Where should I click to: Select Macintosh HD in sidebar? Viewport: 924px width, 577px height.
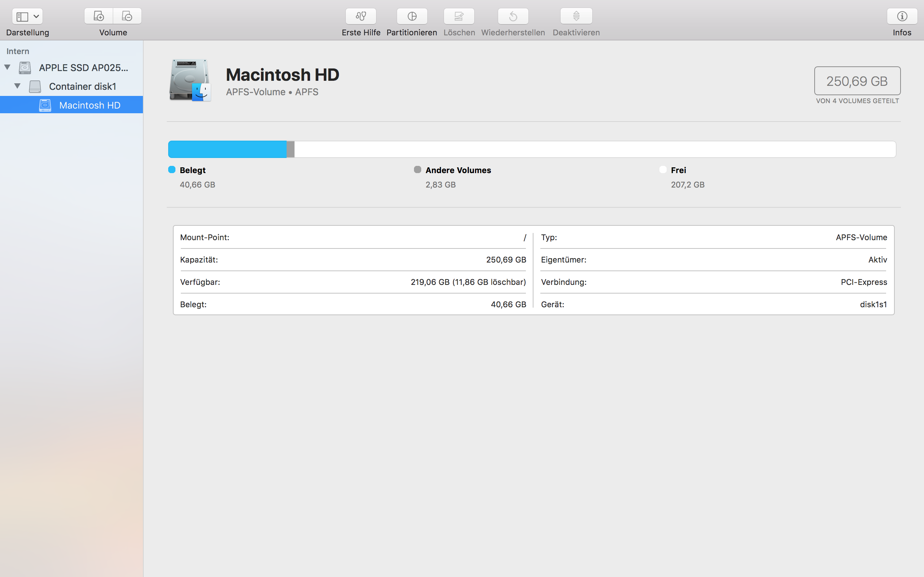pyautogui.click(x=90, y=105)
